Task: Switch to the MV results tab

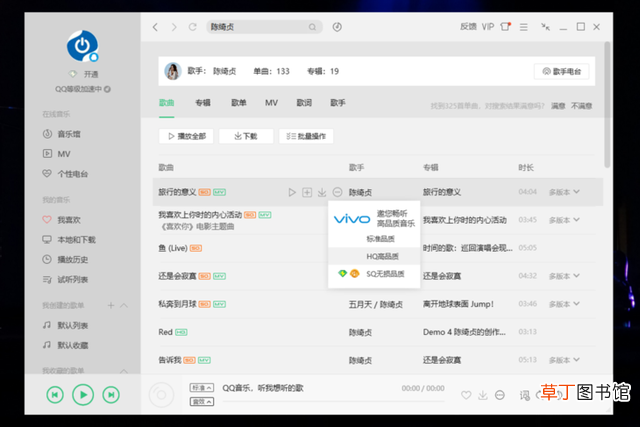Action: (x=271, y=103)
